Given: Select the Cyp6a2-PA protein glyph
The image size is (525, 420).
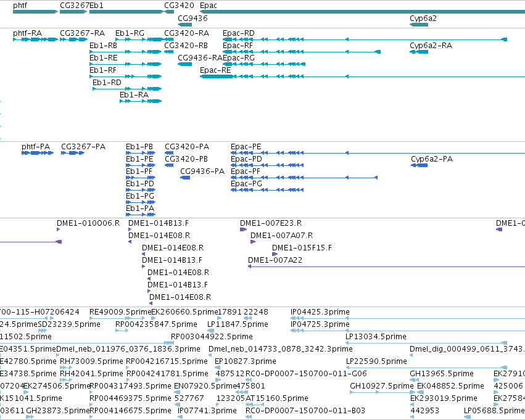Looking at the screenshot, I should (419, 165).
